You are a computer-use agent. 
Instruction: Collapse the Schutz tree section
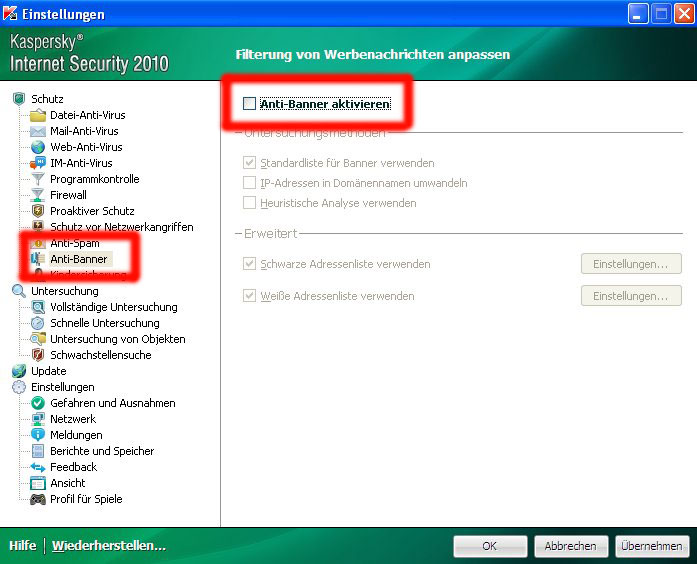click(x=19, y=99)
